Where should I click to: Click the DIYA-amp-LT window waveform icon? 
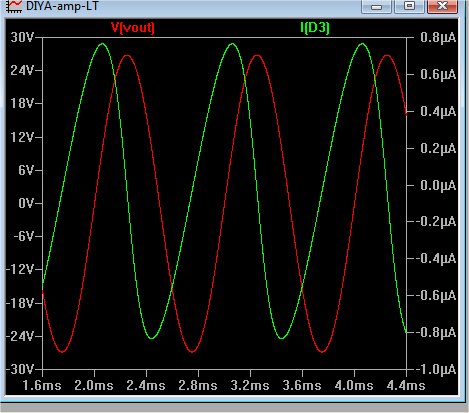[x=14, y=6]
